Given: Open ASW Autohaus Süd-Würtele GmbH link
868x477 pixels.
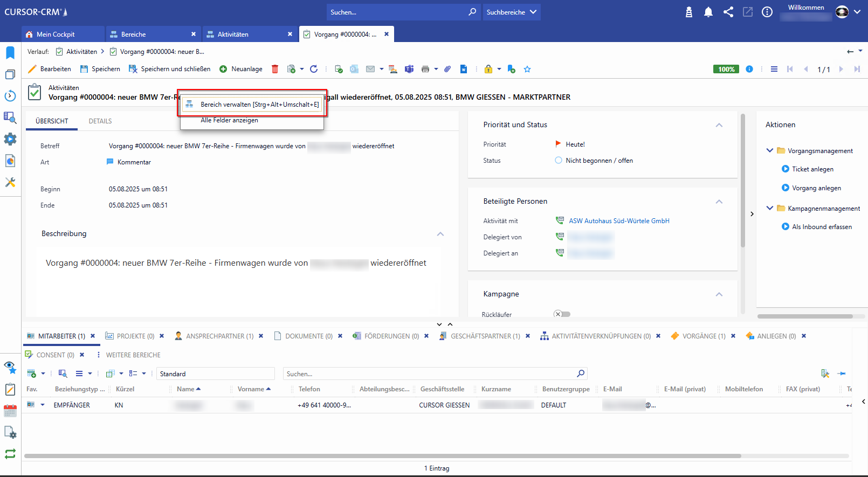Looking at the screenshot, I should (619, 221).
